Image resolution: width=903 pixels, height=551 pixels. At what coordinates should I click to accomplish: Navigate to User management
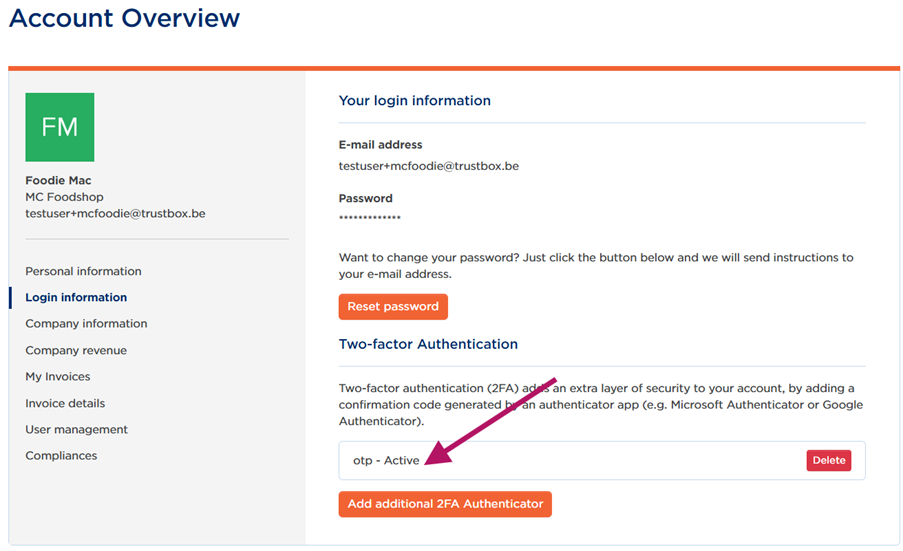tap(77, 430)
